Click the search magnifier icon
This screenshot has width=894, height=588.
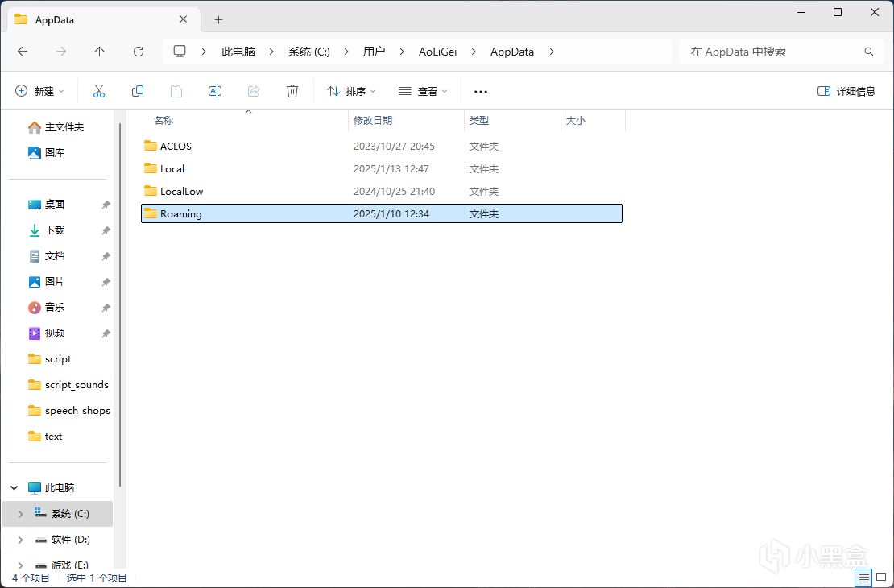point(869,52)
